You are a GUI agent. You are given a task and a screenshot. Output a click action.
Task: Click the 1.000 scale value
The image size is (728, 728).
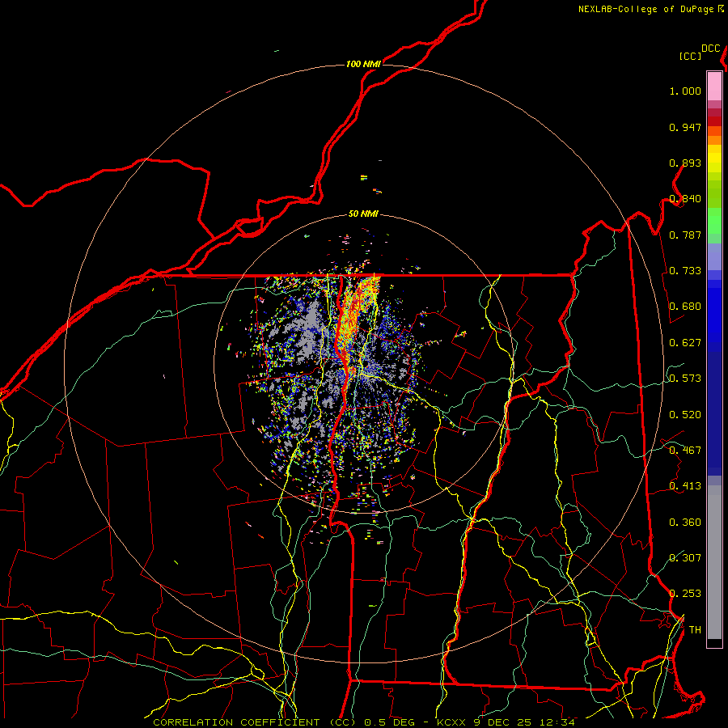(x=685, y=91)
